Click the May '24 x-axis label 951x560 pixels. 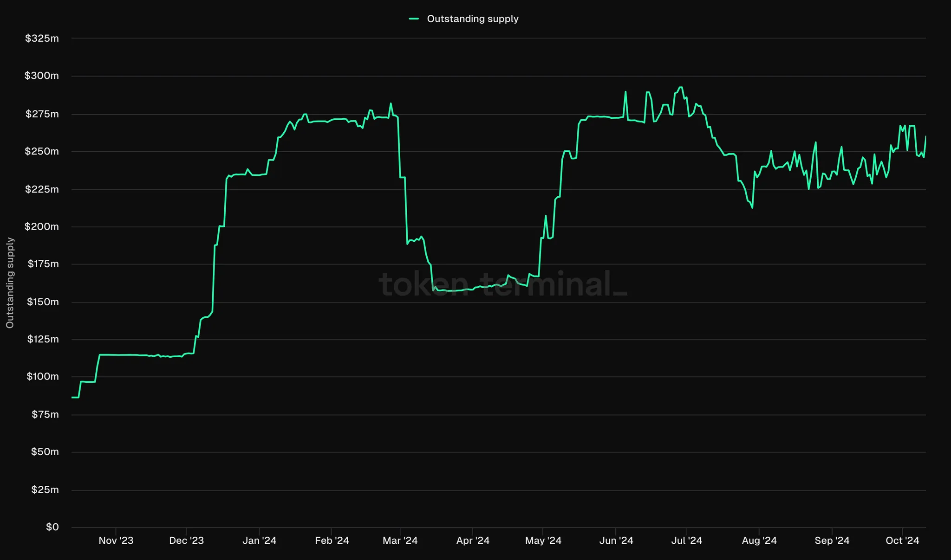click(543, 541)
